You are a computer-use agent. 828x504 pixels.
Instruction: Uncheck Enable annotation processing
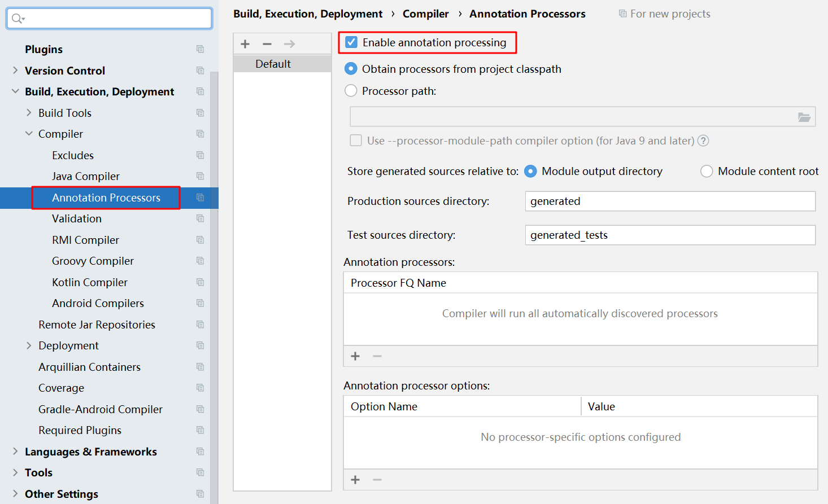pos(351,42)
